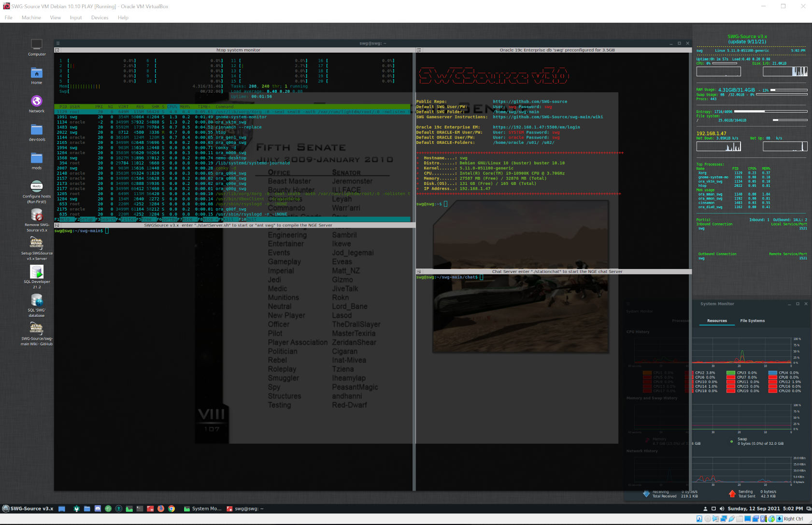Switch to the File Systems tab in System Monitor
Viewport: 812px width, 525px height.
pyautogui.click(x=752, y=321)
